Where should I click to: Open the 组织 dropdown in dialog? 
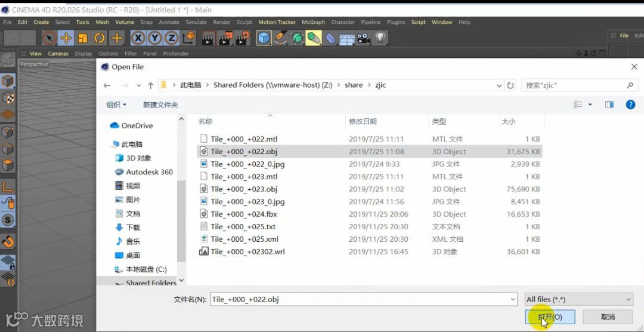tap(116, 105)
